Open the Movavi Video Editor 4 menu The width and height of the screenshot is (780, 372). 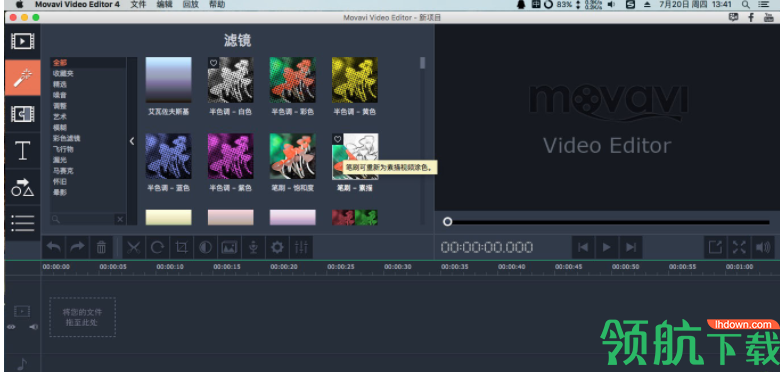[x=77, y=4]
